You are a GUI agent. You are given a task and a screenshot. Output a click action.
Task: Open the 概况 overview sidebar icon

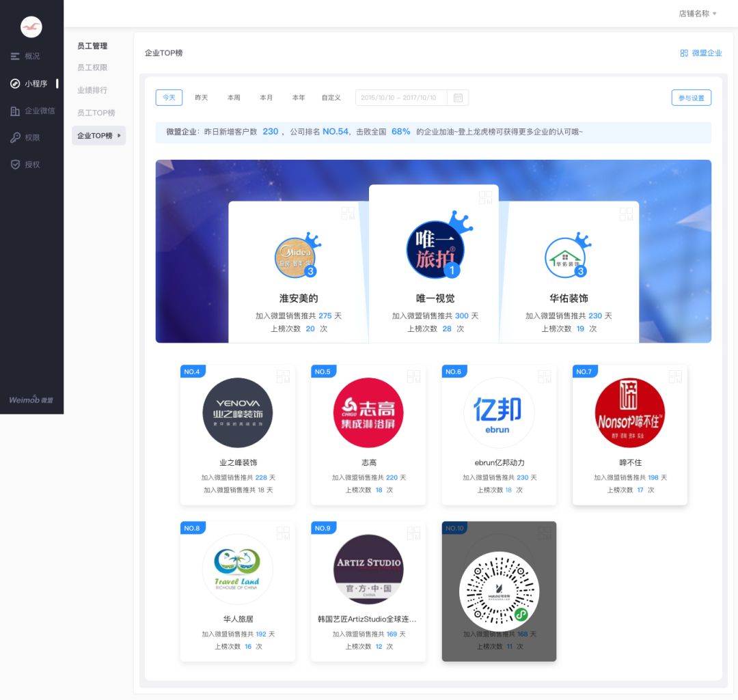(15, 57)
